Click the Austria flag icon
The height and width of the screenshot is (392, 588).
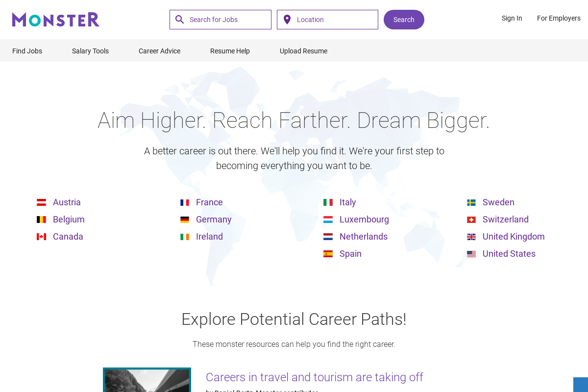point(42,202)
